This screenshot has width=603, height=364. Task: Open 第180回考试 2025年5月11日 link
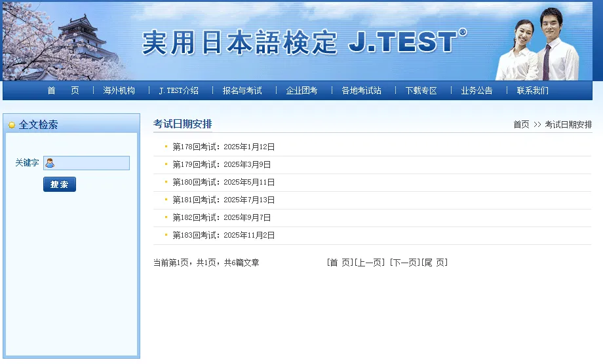point(224,183)
